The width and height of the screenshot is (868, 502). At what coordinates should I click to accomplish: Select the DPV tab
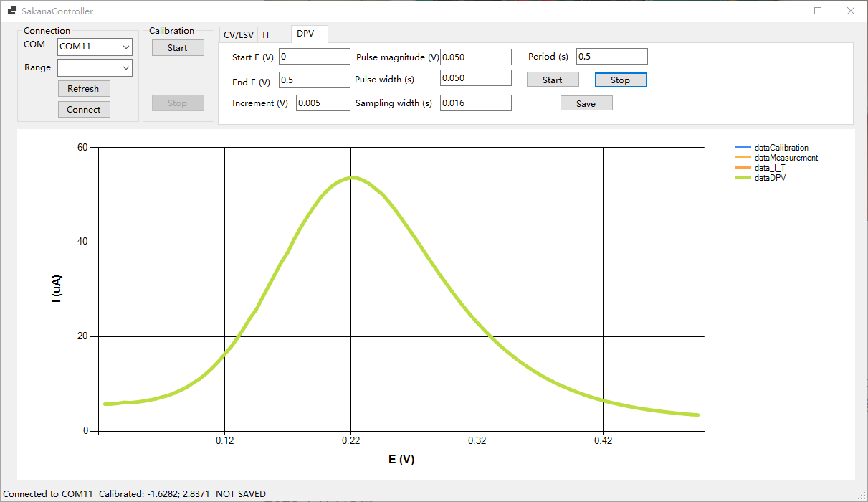click(x=306, y=34)
